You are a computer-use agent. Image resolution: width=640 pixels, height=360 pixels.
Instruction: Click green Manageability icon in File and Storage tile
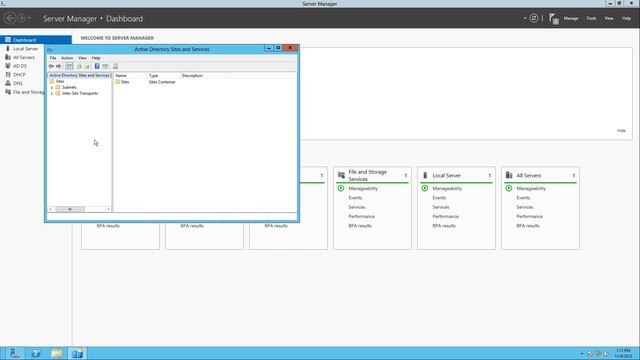click(x=341, y=189)
